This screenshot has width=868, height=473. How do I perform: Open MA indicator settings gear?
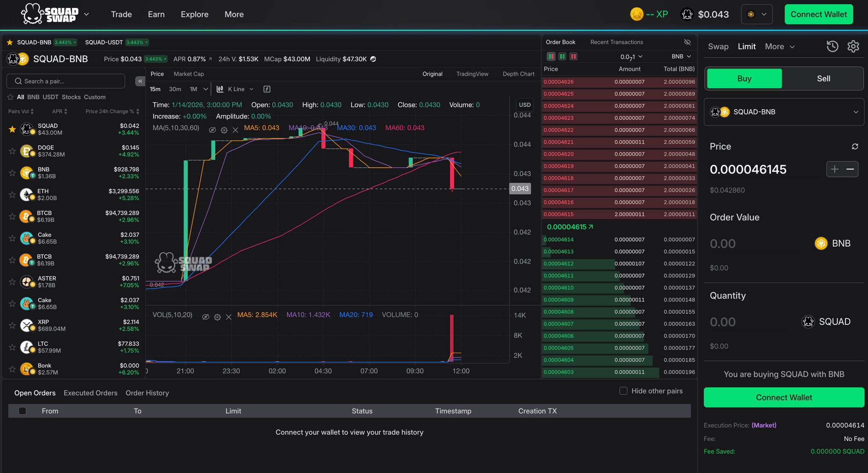tap(224, 130)
